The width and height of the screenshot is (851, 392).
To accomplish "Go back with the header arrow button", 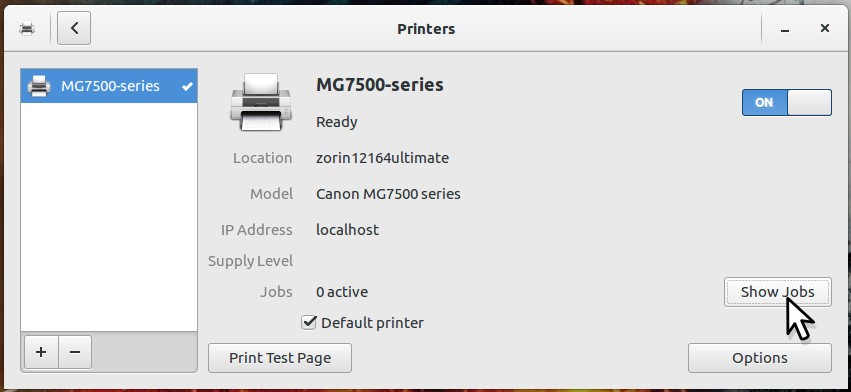I will coord(74,28).
